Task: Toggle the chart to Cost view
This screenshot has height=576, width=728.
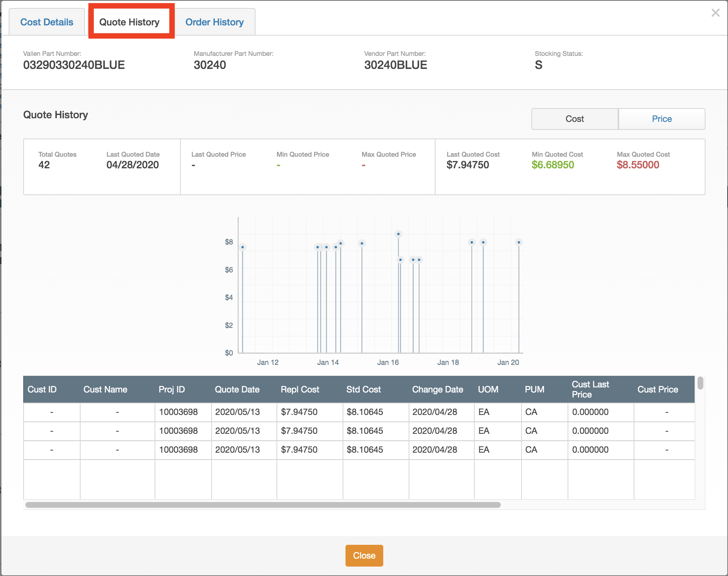Action: tap(574, 119)
